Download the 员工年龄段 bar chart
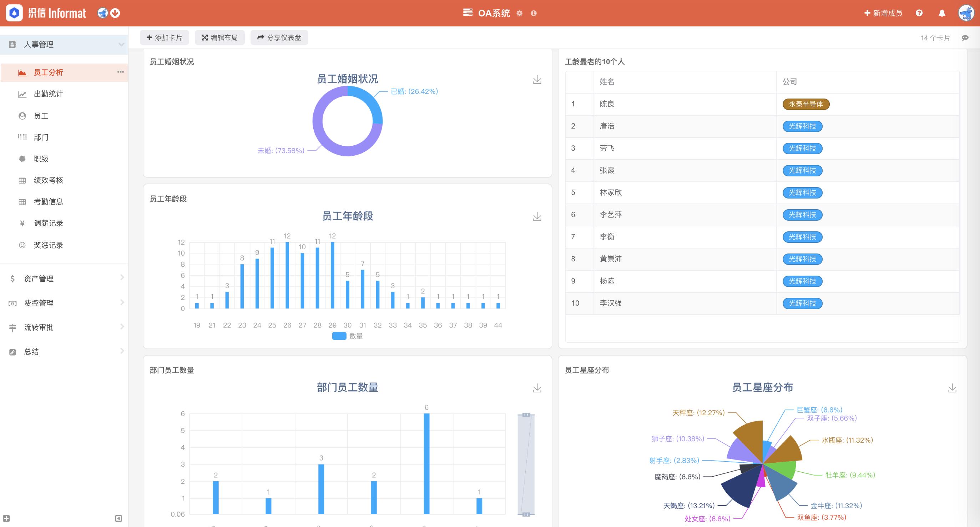This screenshot has height=527, width=980. point(537,217)
